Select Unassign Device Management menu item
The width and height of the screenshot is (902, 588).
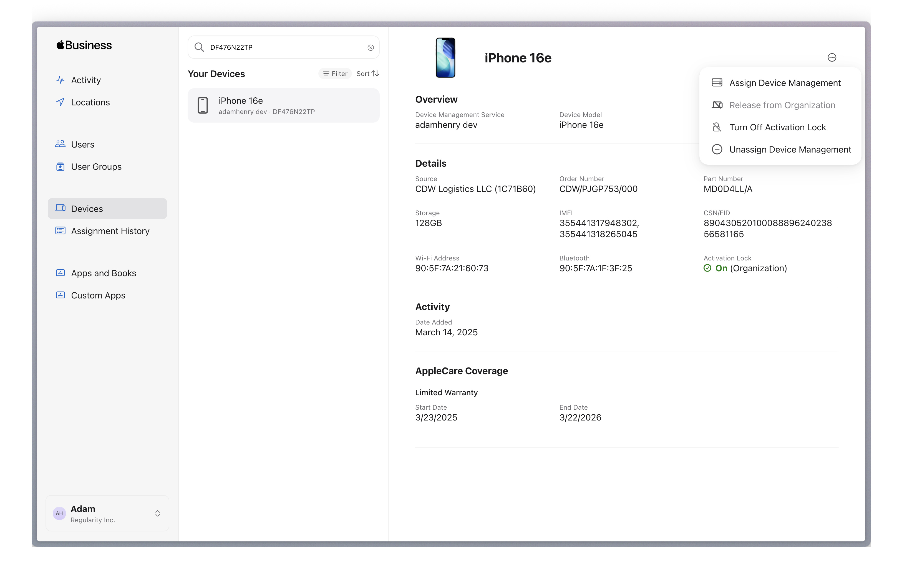click(x=790, y=149)
